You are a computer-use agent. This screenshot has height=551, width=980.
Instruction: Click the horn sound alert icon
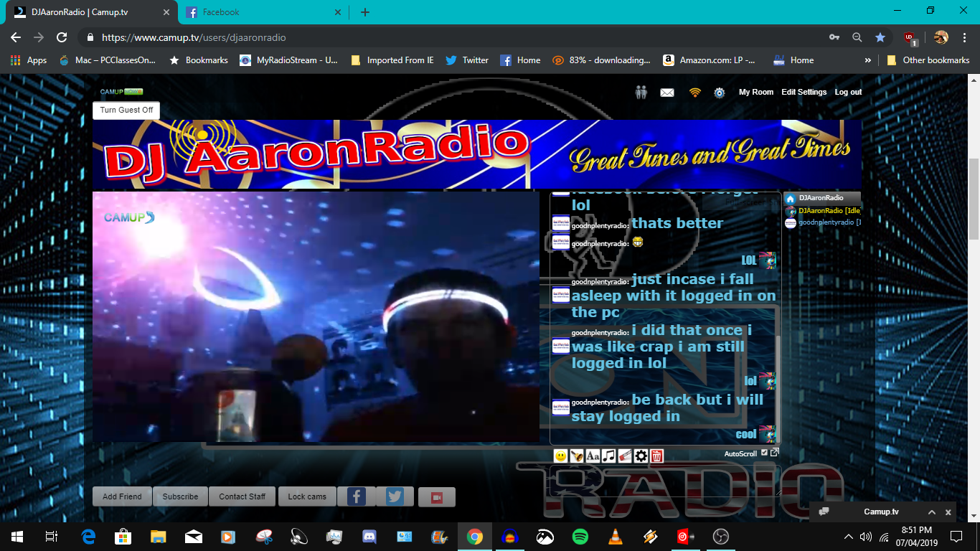tap(578, 456)
